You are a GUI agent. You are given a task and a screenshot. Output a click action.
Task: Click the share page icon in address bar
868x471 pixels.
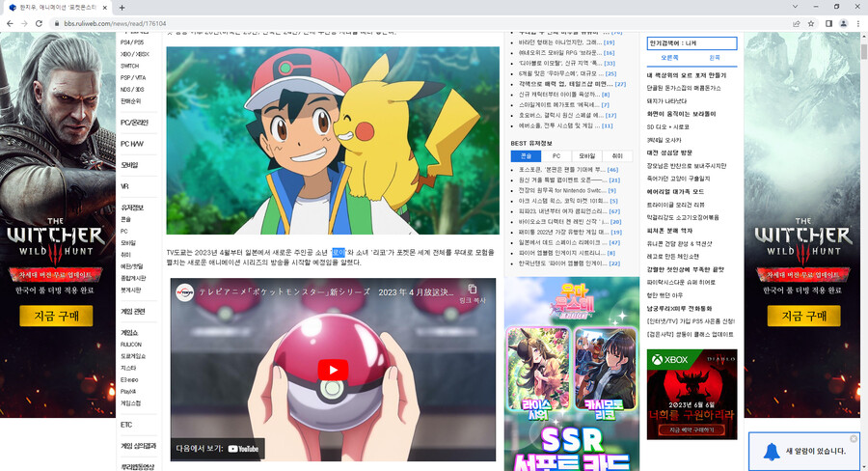point(796,23)
